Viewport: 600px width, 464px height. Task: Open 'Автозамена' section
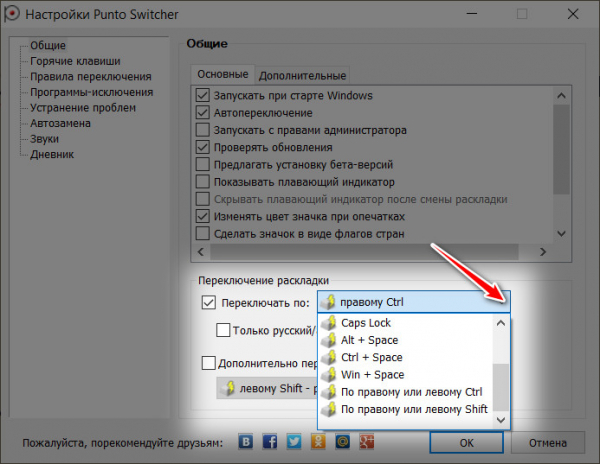(60, 123)
